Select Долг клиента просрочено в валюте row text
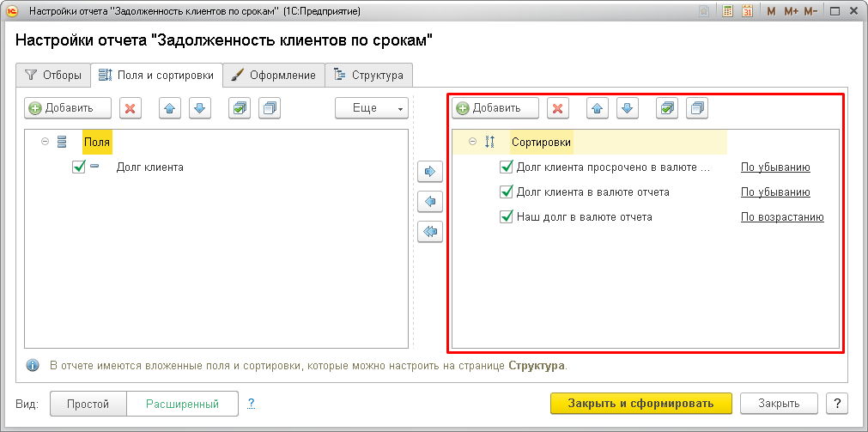 613,167
